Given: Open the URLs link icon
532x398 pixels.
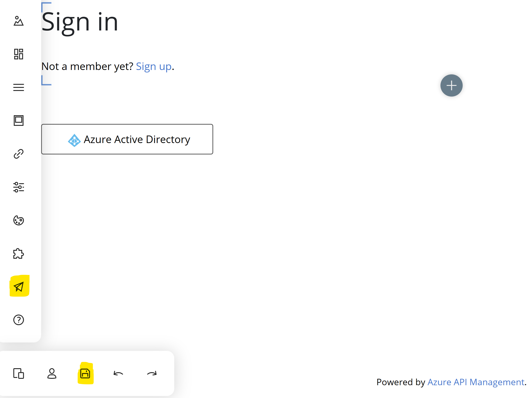Looking at the screenshot, I should (19, 154).
